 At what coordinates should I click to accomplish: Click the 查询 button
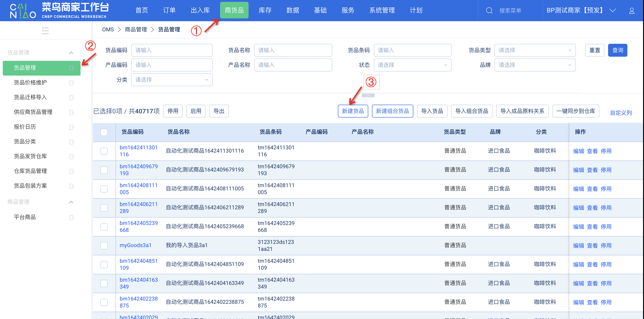coord(617,50)
